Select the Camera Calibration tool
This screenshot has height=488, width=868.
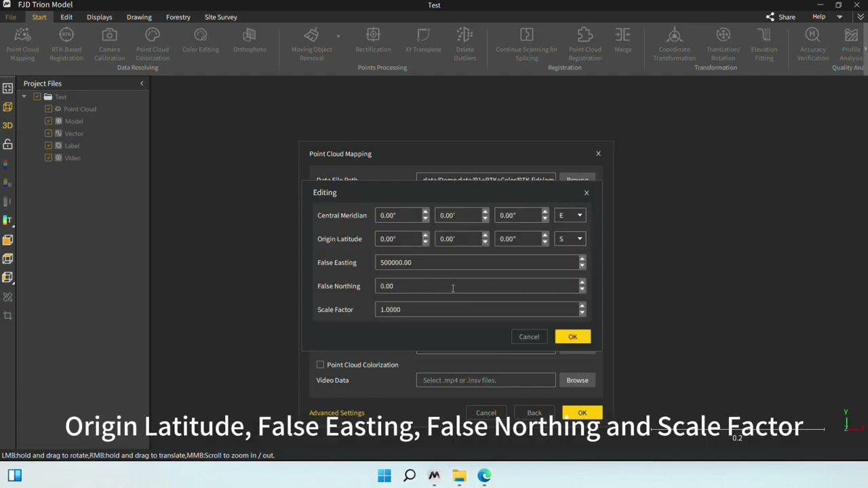click(x=109, y=35)
